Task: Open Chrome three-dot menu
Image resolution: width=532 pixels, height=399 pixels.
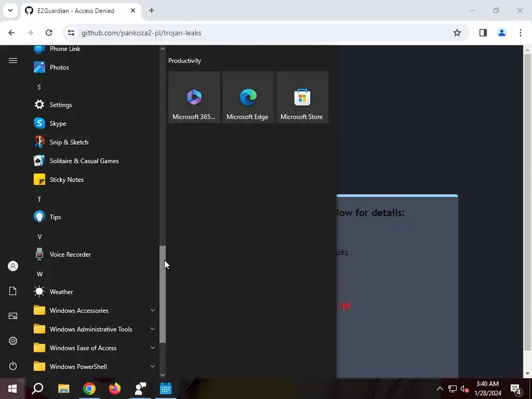Action: [521, 33]
